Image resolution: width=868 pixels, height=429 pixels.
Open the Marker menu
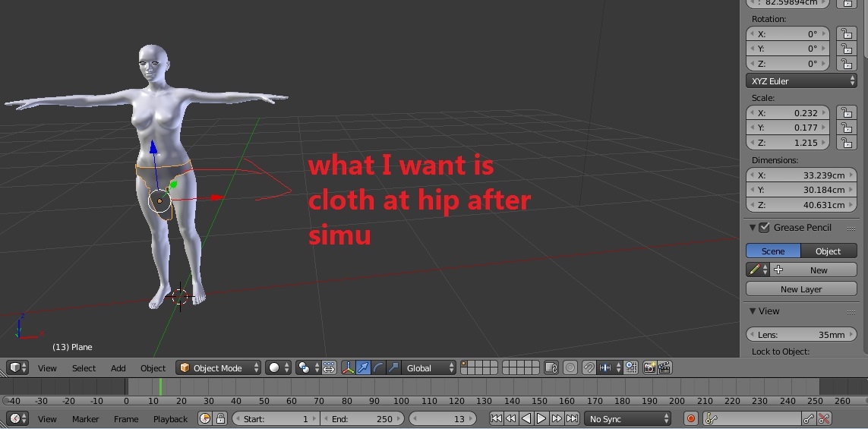pos(85,419)
